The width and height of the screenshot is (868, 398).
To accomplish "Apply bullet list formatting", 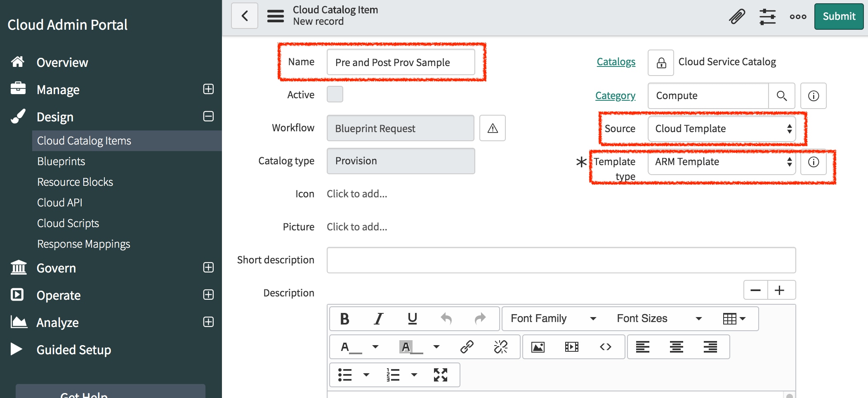I will tap(345, 375).
